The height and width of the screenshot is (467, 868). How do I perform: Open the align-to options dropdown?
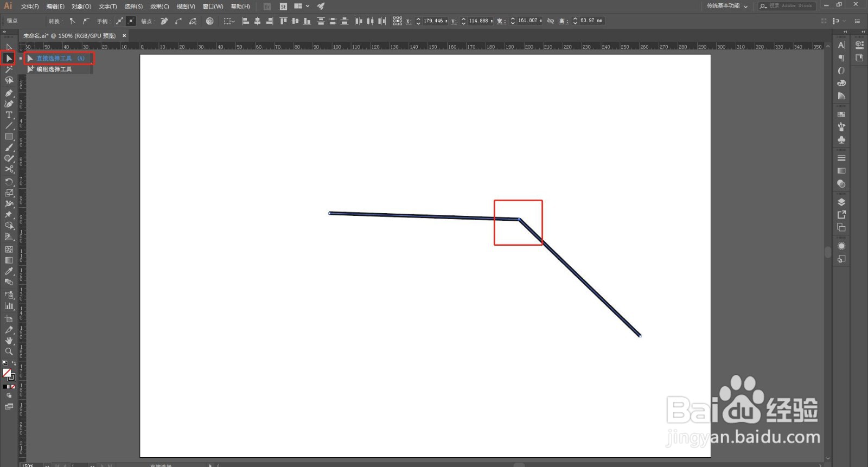pos(229,21)
